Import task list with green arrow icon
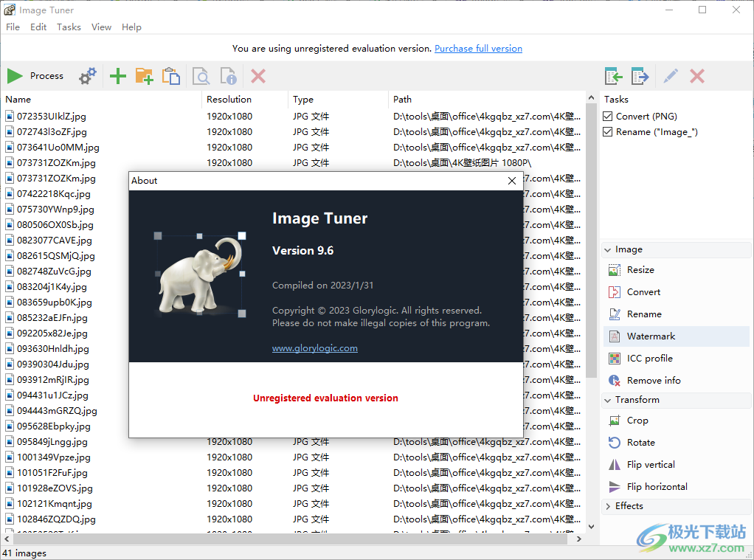Viewport: 754px width, 560px height. [614, 76]
